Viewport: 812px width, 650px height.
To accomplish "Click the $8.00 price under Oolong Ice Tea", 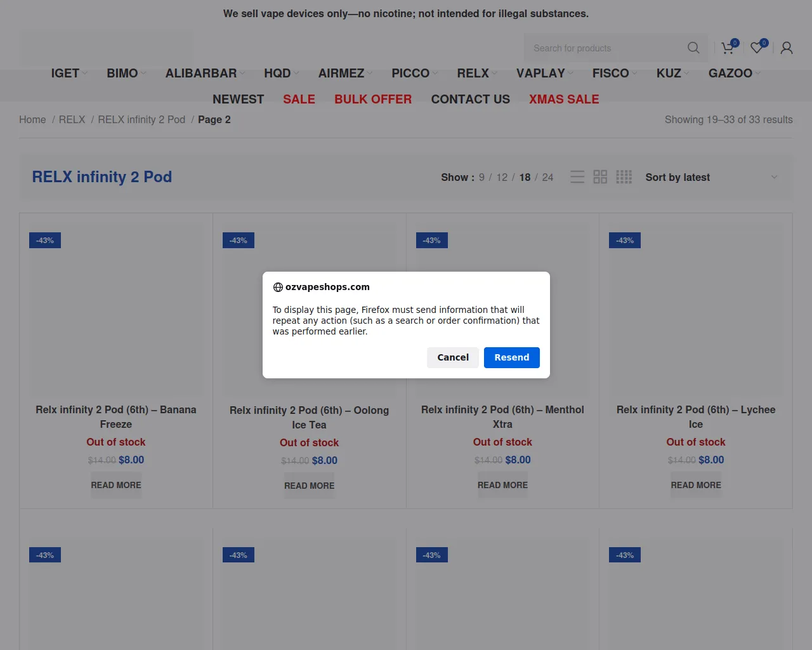I will click(x=325, y=460).
